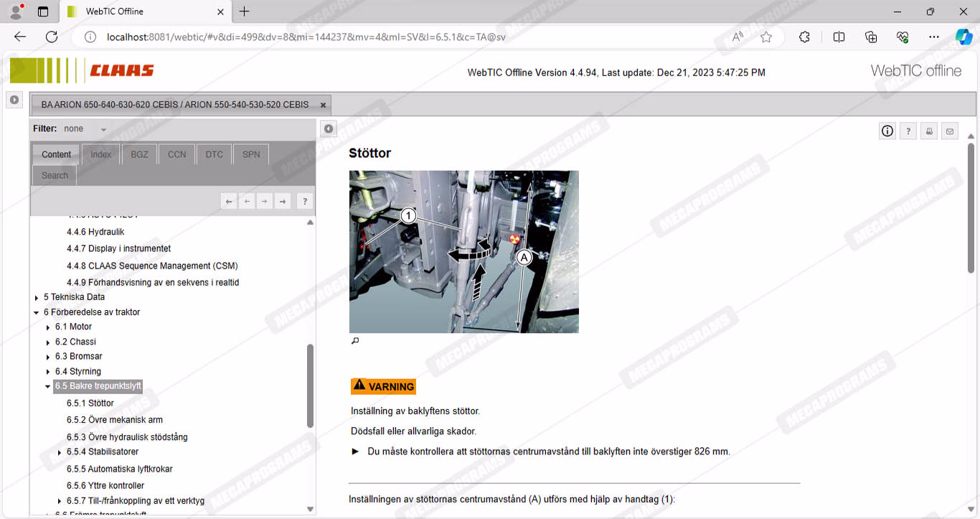
Task: Expand the 5 Tekniska Data section
Action: (x=37, y=297)
